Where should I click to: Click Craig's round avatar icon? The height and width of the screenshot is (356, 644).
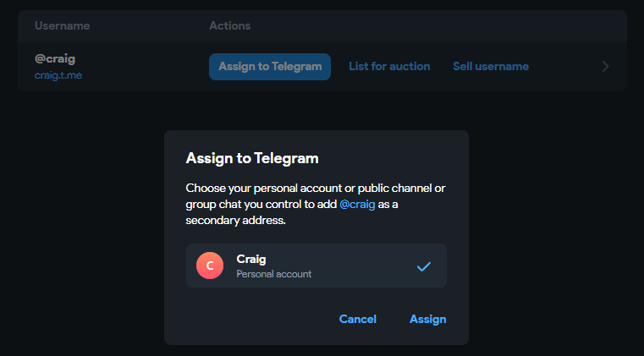pyautogui.click(x=210, y=266)
